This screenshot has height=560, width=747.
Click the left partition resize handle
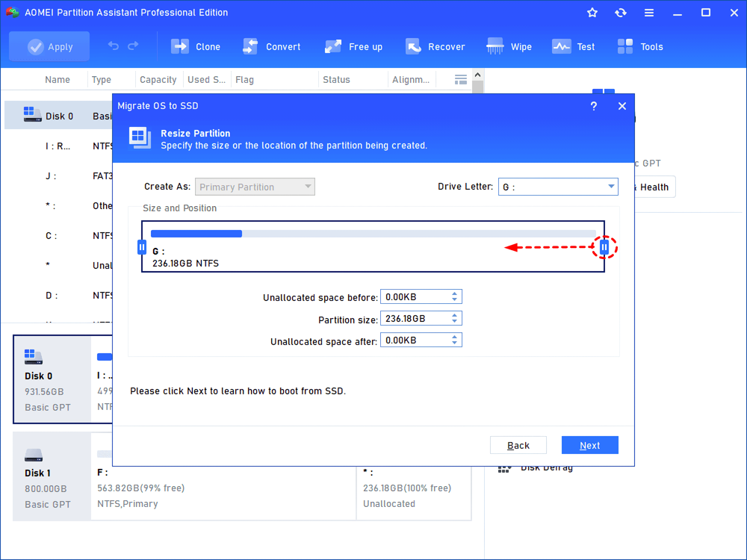tap(141, 247)
